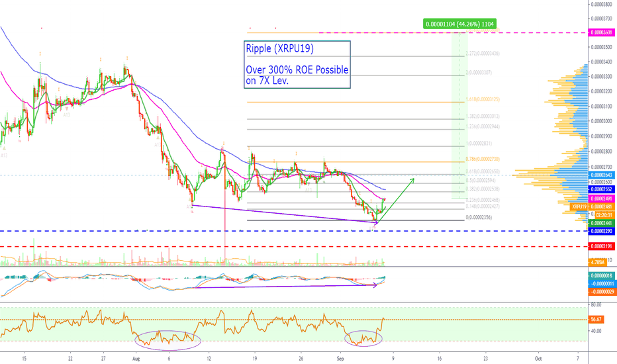This screenshot has height=364, width=617.
Task: Click the green 0.00002441 price label
Action: (x=601, y=223)
